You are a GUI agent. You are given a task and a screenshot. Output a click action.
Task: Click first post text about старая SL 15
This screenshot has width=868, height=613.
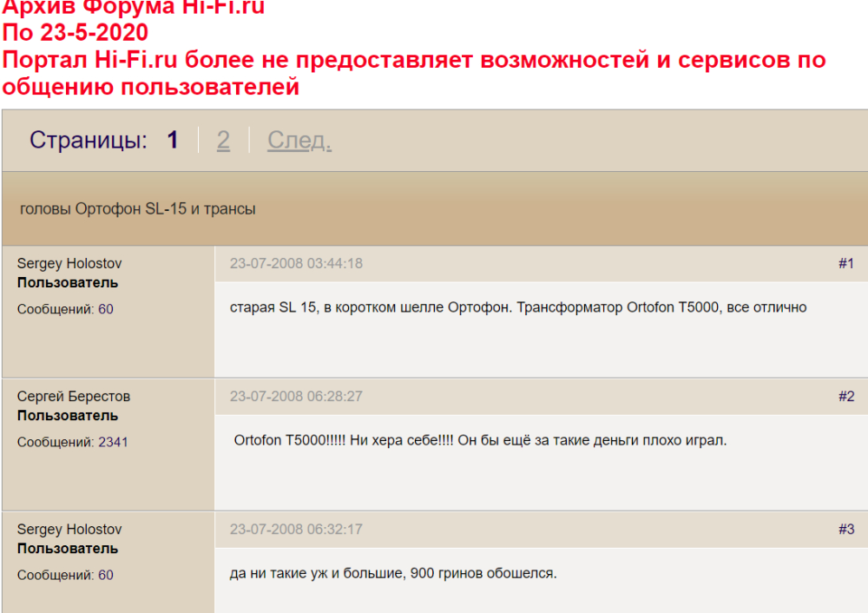tap(518, 307)
